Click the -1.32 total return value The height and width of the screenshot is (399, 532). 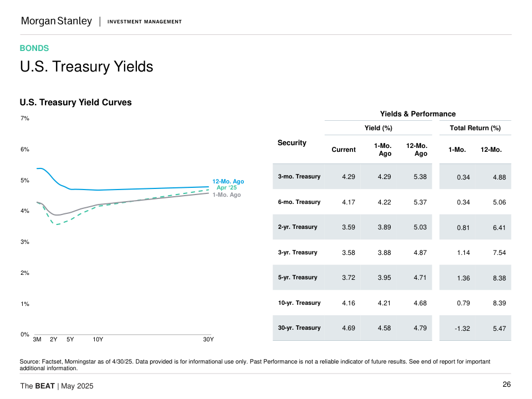[462, 329]
